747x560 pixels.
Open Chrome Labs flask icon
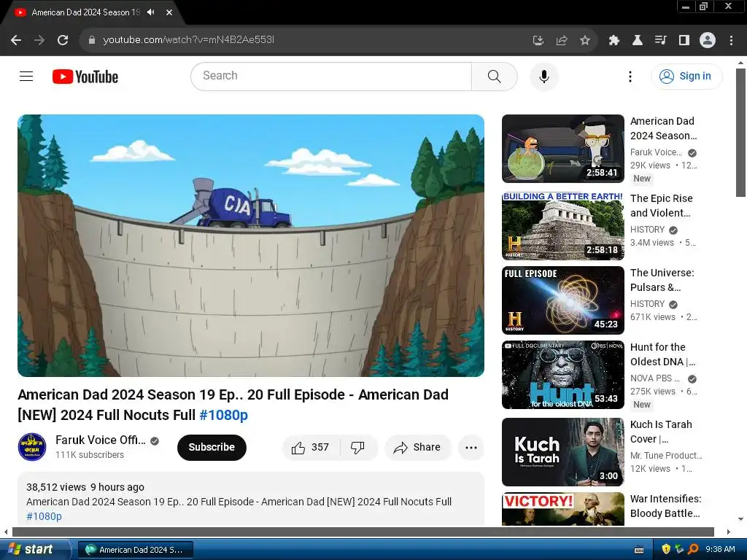pos(638,41)
